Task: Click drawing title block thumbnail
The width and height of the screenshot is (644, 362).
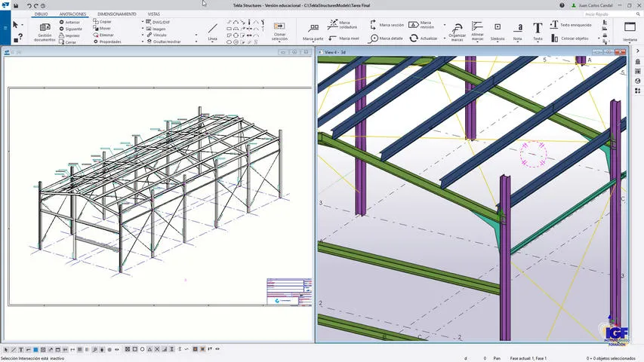Action: (x=289, y=292)
